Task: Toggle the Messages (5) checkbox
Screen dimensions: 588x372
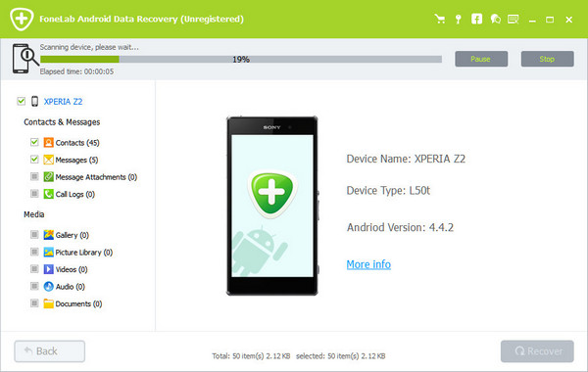Action: pyautogui.click(x=34, y=160)
